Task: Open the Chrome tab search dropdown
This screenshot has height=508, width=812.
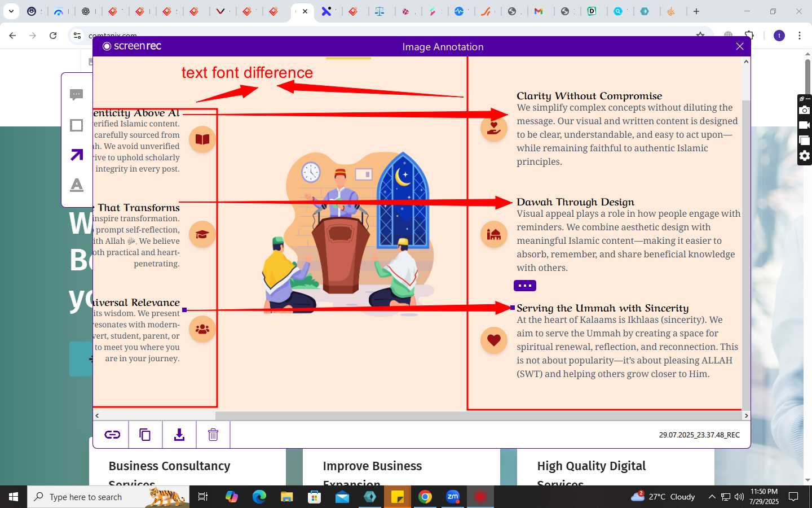Action: coord(11,11)
